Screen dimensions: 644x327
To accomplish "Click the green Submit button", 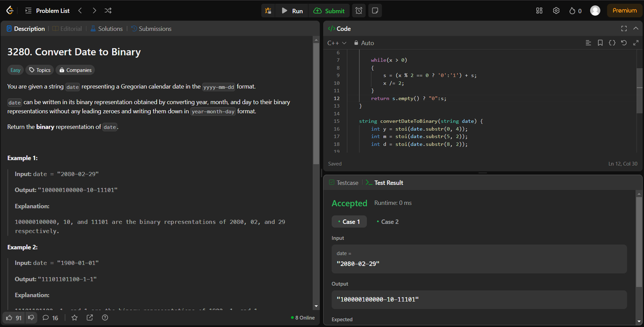I will click(x=329, y=10).
